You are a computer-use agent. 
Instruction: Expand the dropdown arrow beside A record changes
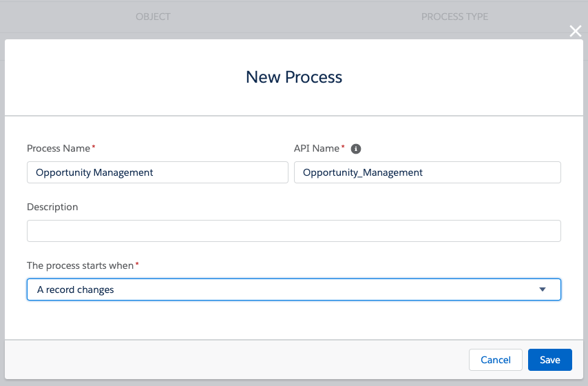click(543, 289)
